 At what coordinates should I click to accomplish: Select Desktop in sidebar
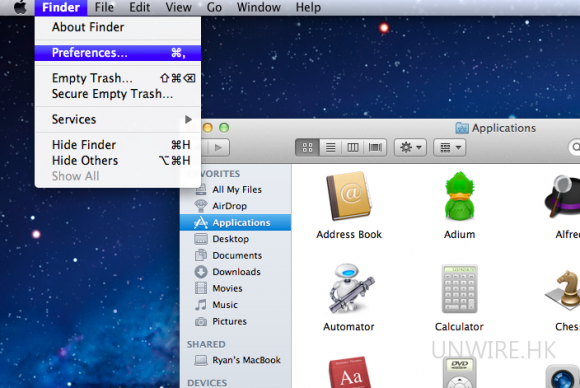pyautogui.click(x=236, y=239)
